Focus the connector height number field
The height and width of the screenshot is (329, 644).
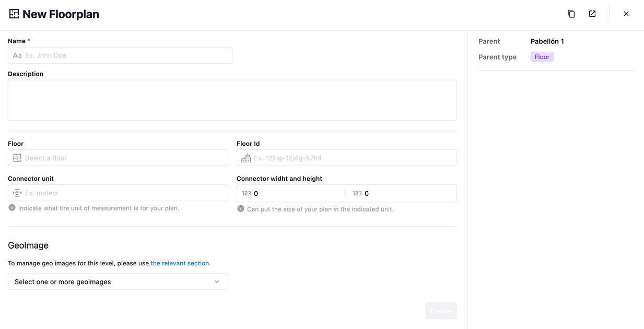407,194
